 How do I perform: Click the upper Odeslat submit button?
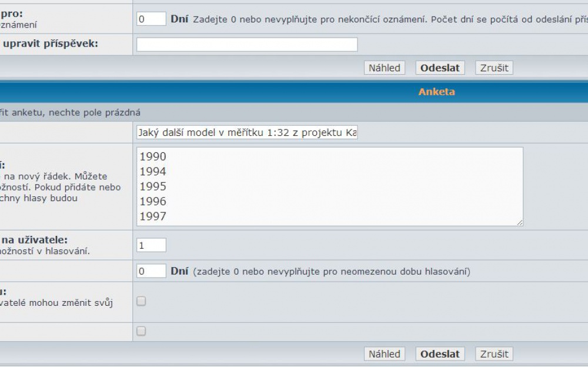point(440,68)
